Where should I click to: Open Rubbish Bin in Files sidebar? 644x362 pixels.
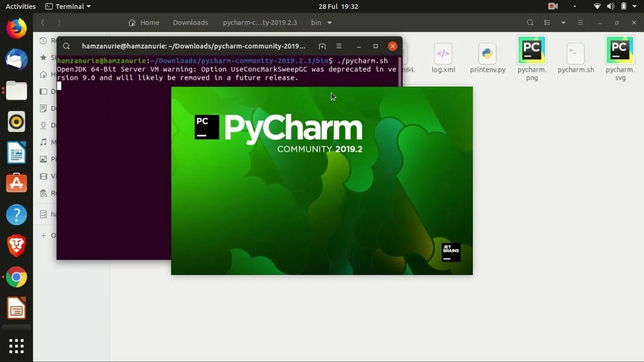(x=44, y=193)
